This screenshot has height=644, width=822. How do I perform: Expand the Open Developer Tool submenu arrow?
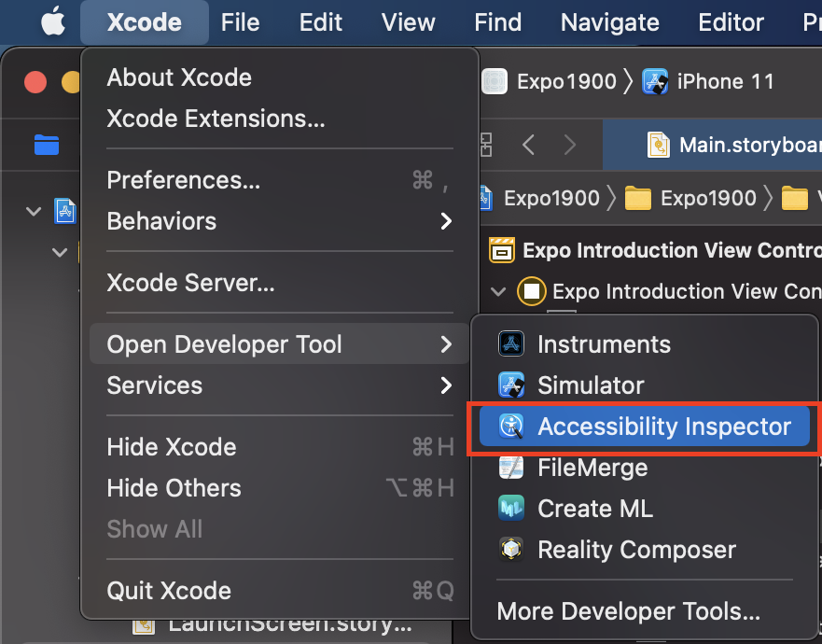point(446,344)
